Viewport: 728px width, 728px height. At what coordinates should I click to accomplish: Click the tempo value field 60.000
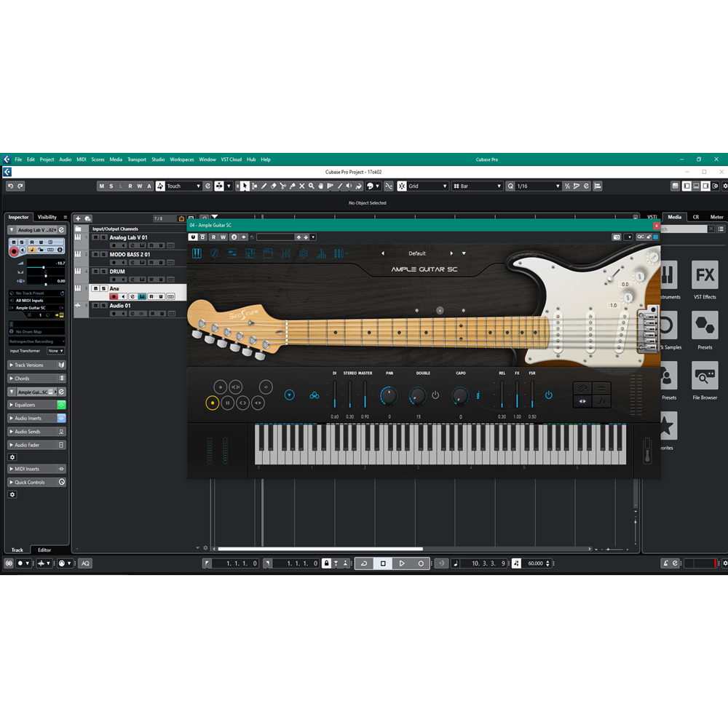click(x=536, y=563)
